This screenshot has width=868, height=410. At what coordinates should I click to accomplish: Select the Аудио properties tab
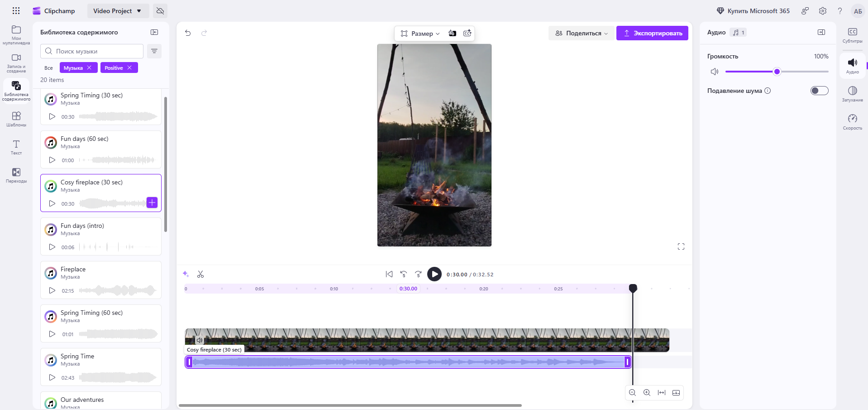pos(853,66)
